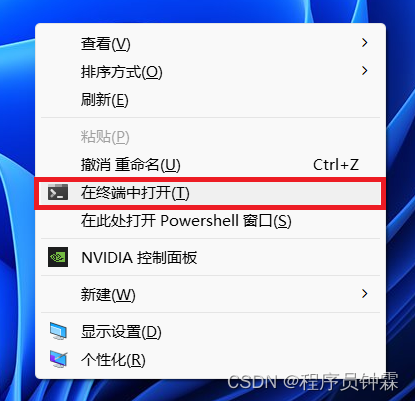Select 刷新(E) to refresh desktop
The image size is (415, 401).
coord(210,100)
